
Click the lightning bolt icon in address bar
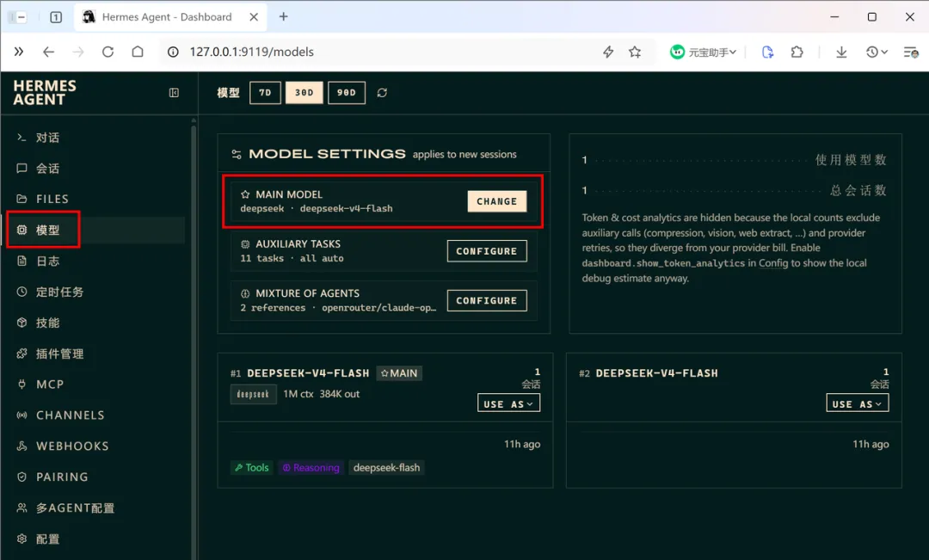pos(608,52)
